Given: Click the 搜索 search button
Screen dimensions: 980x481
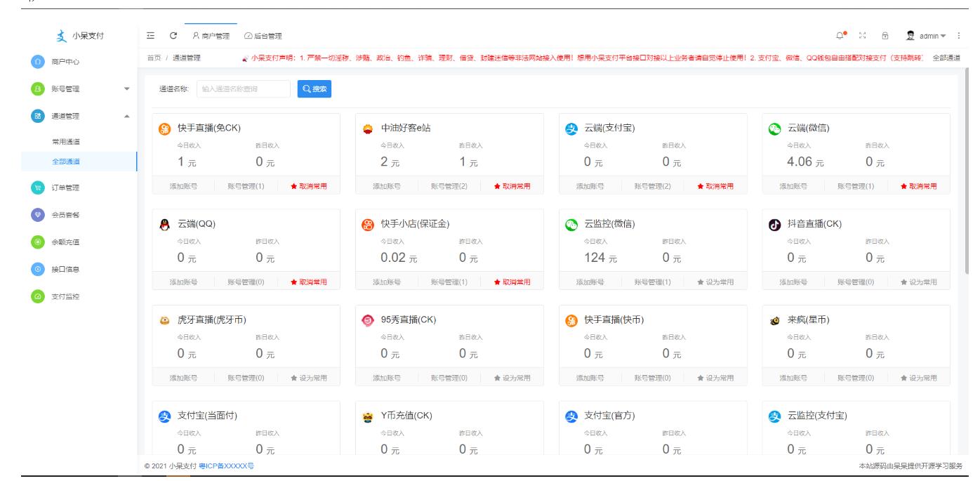Looking at the screenshot, I should [x=314, y=88].
